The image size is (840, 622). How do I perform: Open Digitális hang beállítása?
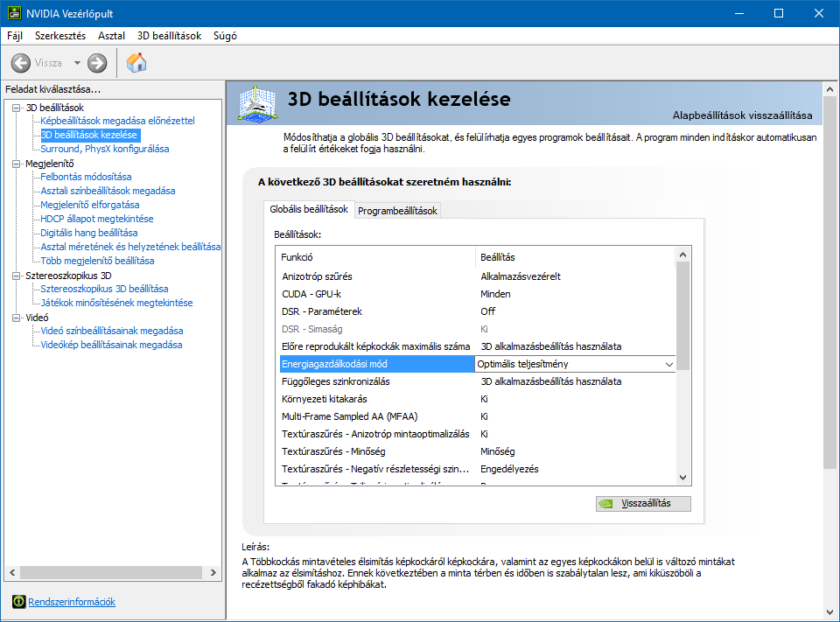point(89,233)
